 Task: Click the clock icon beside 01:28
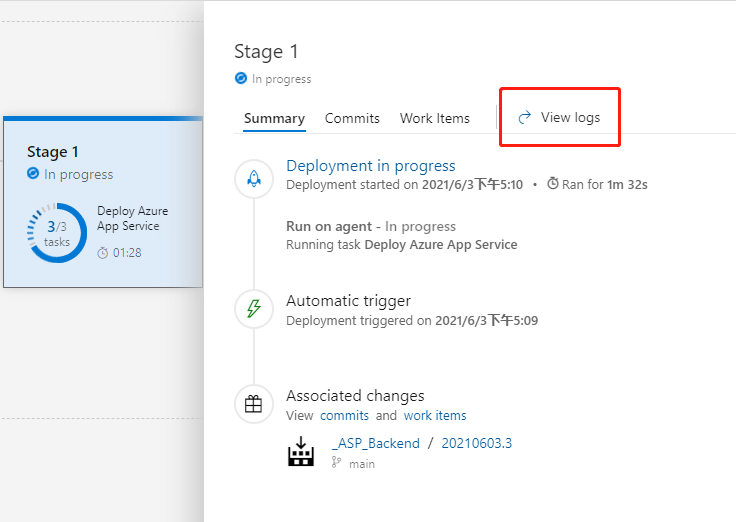(x=103, y=253)
